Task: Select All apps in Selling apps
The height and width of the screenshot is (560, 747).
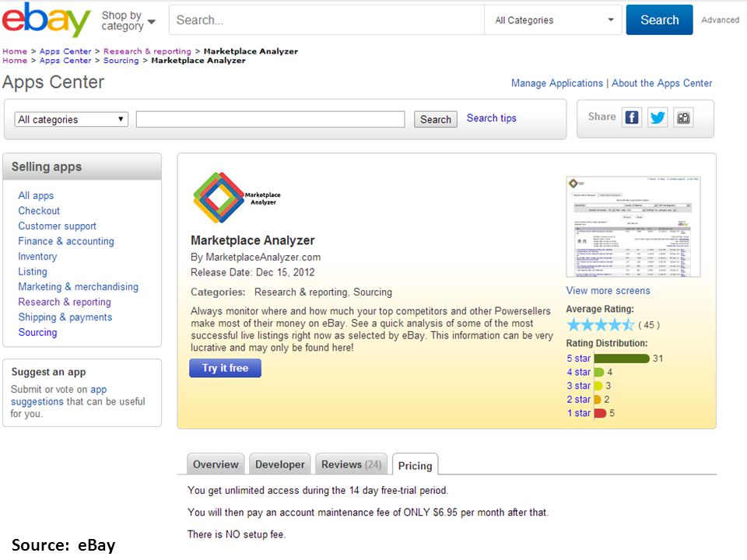Action: click(x=36, y=195)
